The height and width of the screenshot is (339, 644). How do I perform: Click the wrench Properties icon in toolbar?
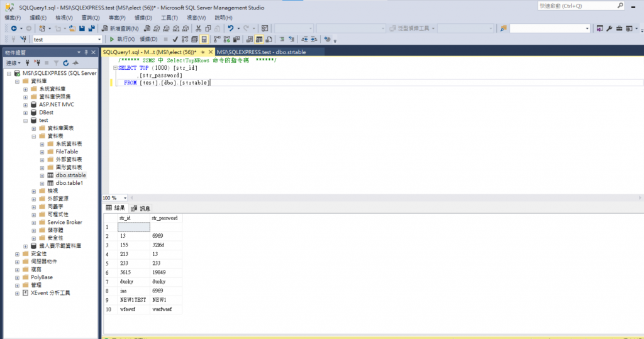tap(609, 28)
